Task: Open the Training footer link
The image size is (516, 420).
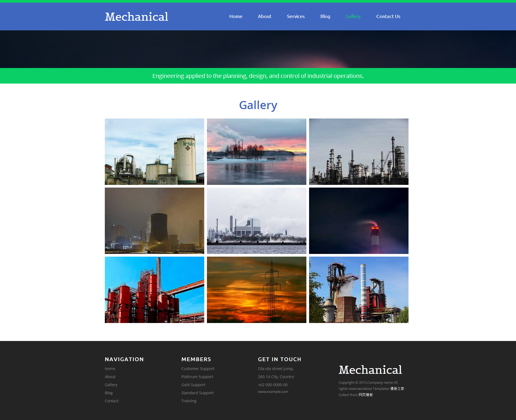Action: [189, 401]
